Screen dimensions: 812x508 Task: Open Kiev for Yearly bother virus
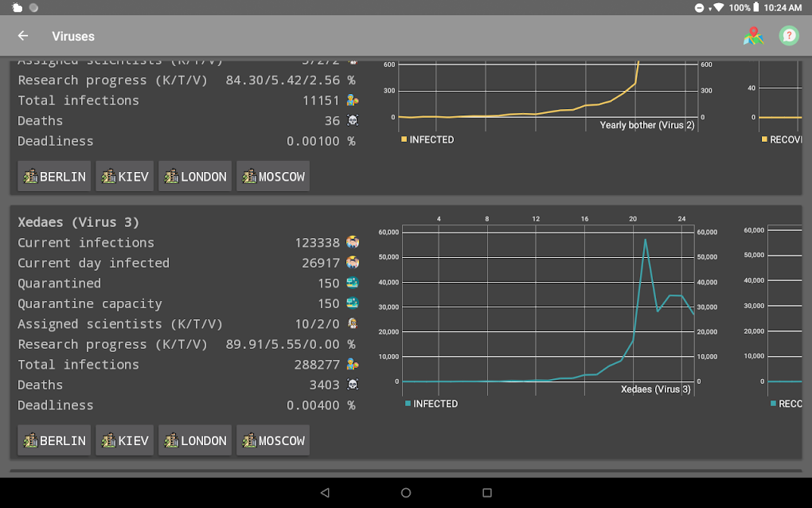tap(125, 177)
